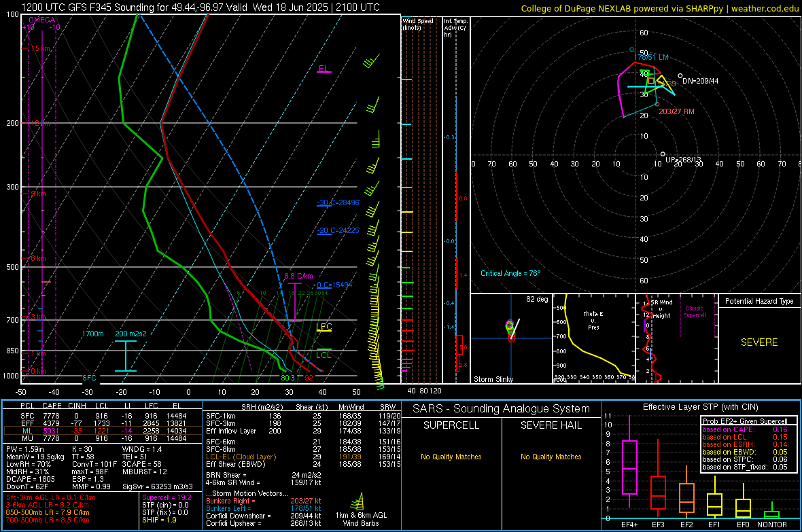Click the 850-500mb LR = 7.9 C/km line
802x532 pixels.
pyautogui.click(x=48, y=512)
